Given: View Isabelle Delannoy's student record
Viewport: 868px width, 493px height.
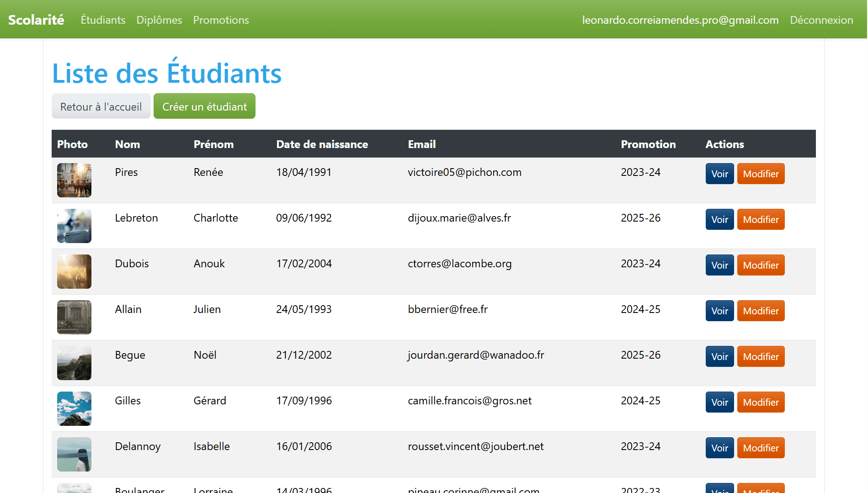Looking at the screenshot, I should coord(719,448).
